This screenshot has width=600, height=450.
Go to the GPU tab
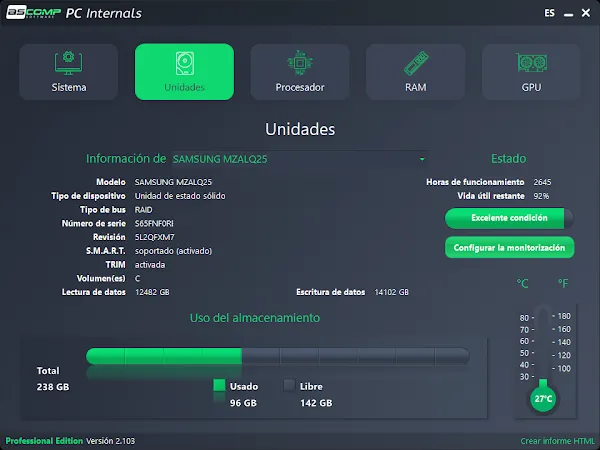tap(531, 72)
